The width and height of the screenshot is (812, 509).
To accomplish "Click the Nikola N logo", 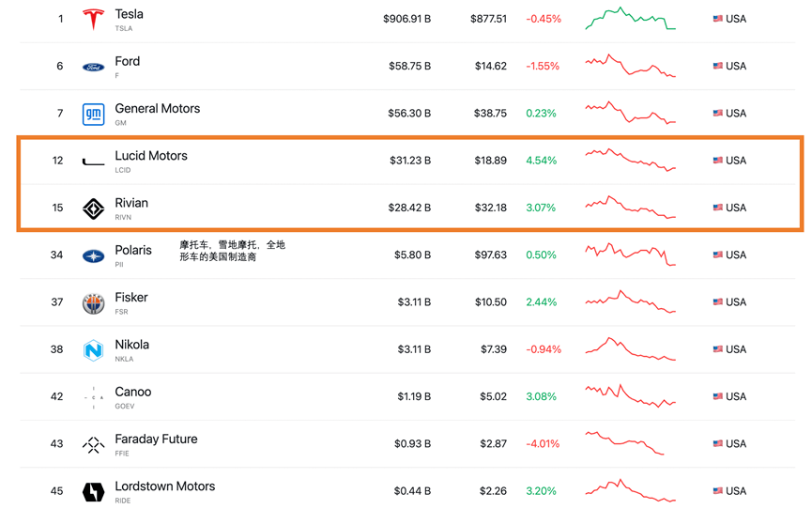I will [93, 350].
